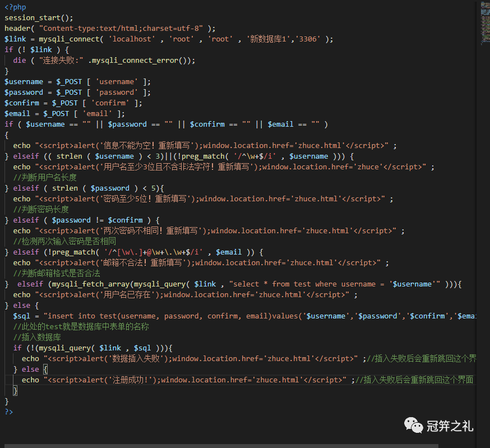Click the echo alert '用户名至少3位' line
Viewport: 490px width, 448px height.
tap(224, 167)
